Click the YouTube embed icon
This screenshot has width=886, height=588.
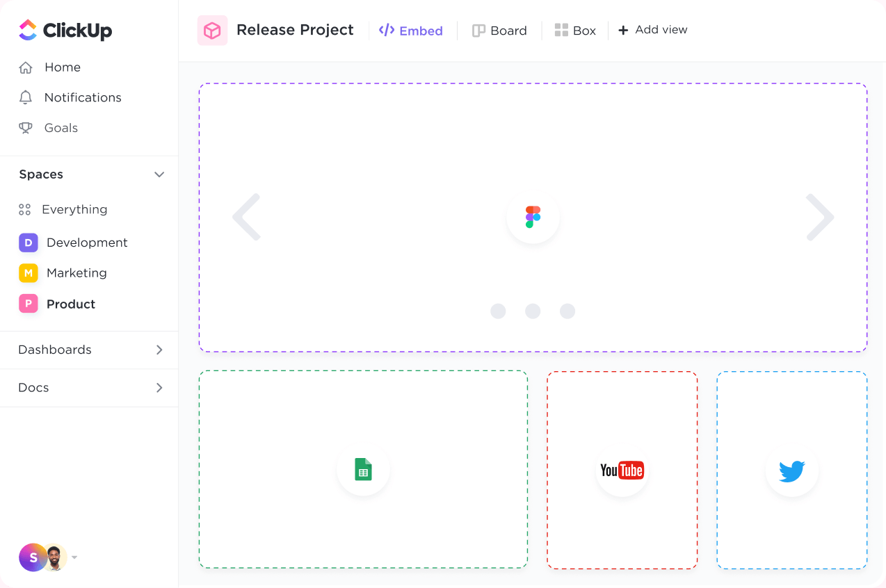622,470
